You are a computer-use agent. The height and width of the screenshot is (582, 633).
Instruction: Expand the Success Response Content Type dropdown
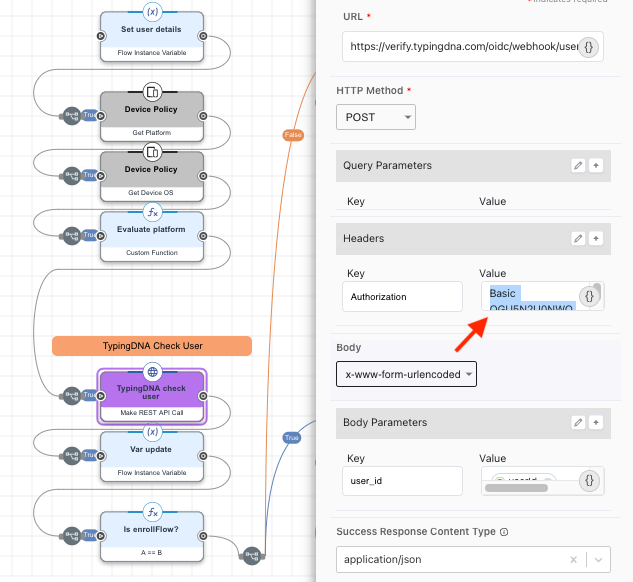[598, 559]
